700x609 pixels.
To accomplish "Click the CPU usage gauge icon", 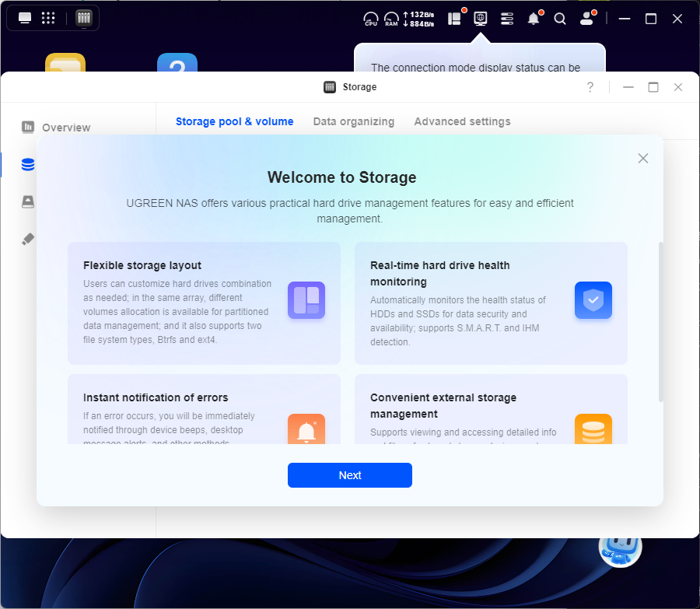I will coord(371,19).
